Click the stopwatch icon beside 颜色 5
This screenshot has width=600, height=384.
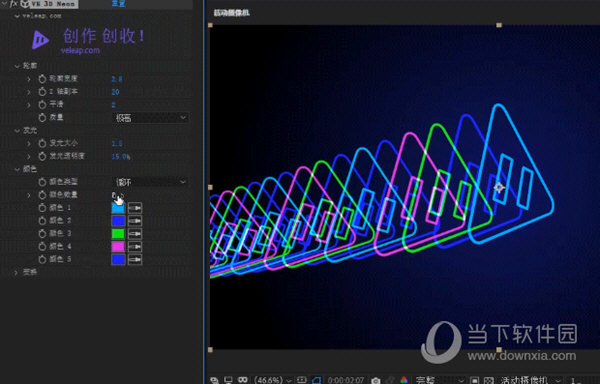pos(42,259)
